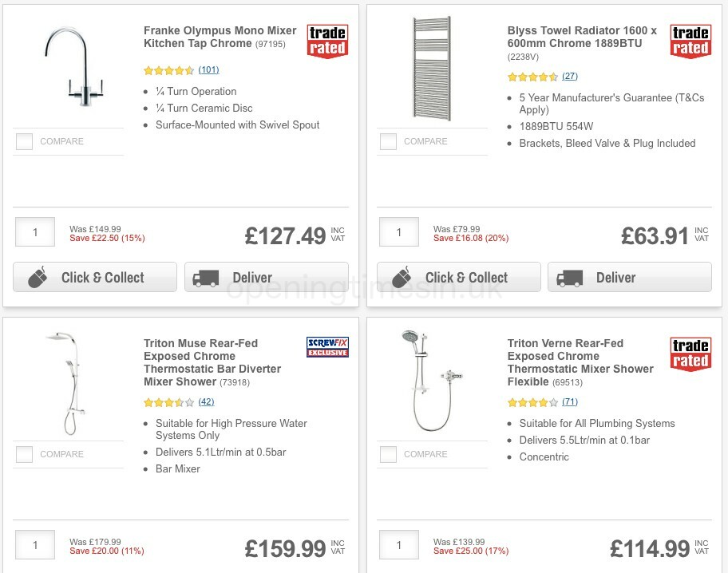Screen dimensions: 728x573
Task: Check Compare for Triton Muse shower
Action: [x=24, y=454]
